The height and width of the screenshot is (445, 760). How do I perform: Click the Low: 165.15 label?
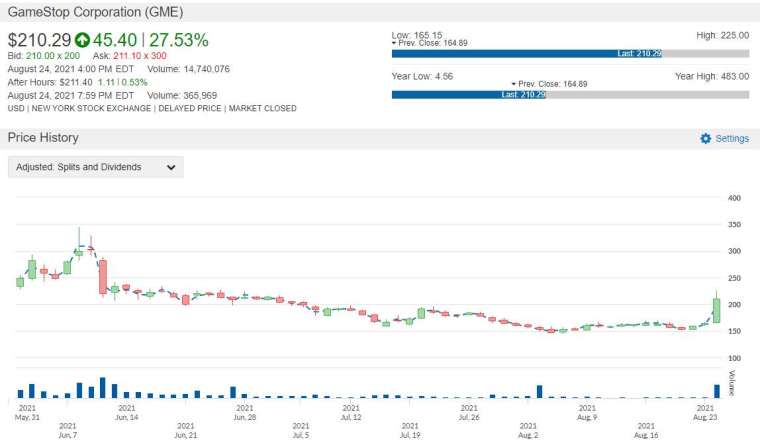pyautogui.click(x=417, y=35)
